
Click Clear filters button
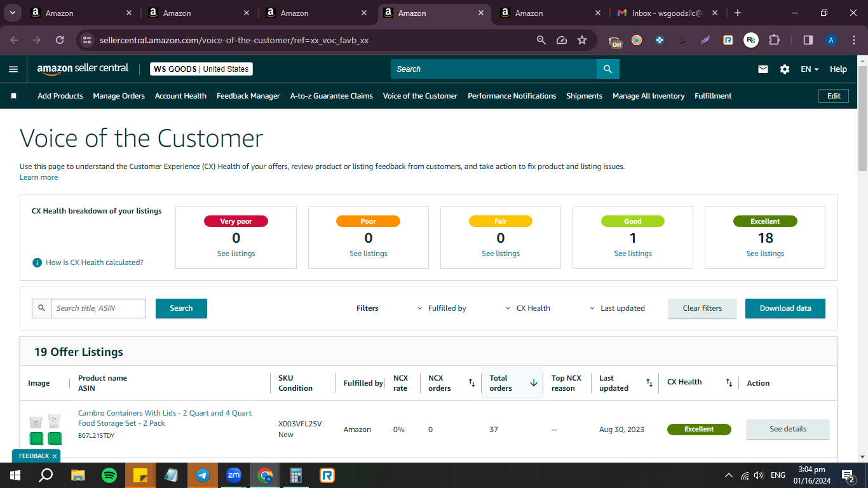pos(702,308)
